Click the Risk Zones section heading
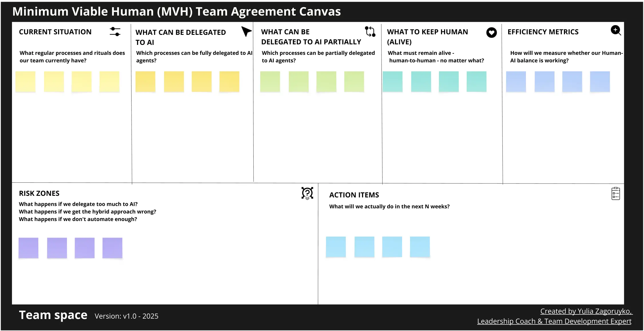The width and height of the screenshot is (644, 331). point(39,194)
